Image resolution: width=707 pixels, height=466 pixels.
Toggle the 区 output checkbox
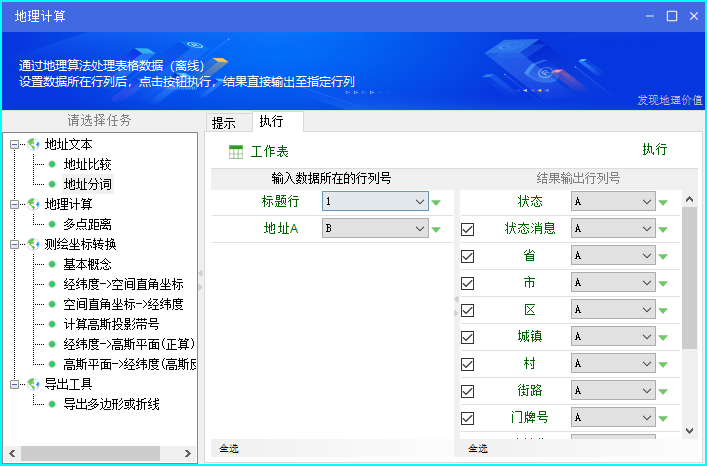pyautogui.click(x=468, y=310)
